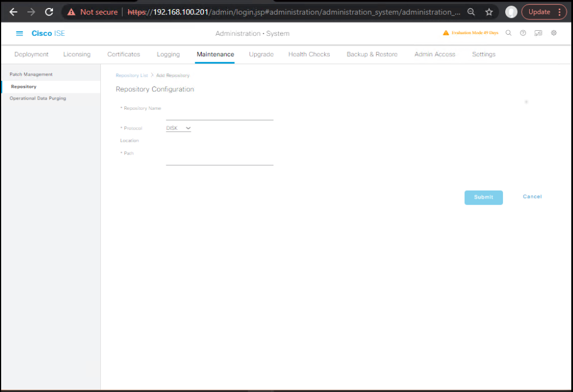Viewport: 573px width, 392px height.
Task: Reload the page with refresh icon
Action: pos(49,12)
